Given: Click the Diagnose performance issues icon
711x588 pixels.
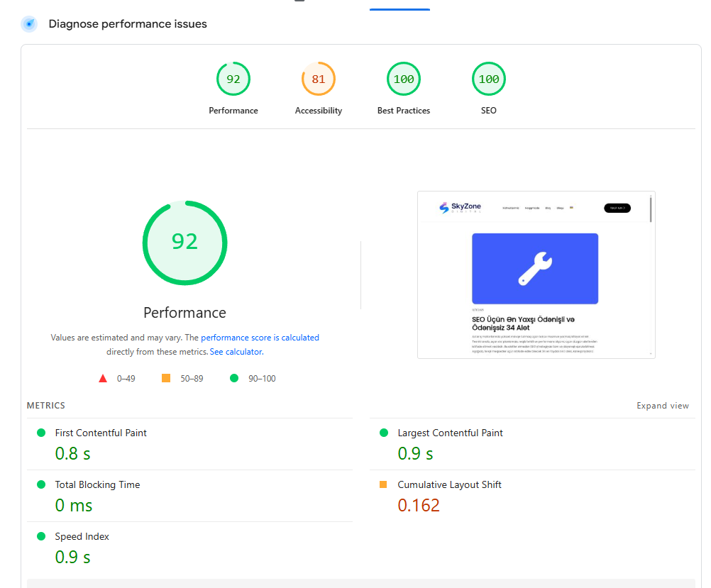Looking at the screenshot, I should [x=29, y=24].
